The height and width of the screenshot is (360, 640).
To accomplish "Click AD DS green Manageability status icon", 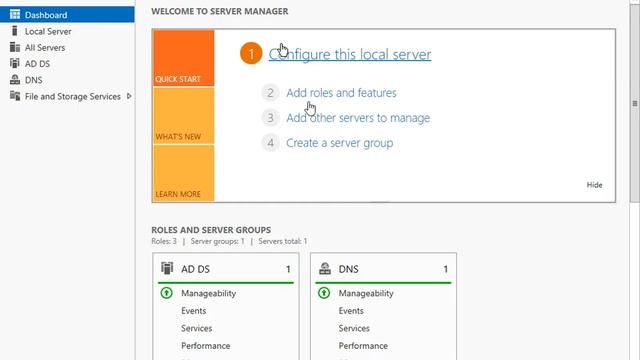I will (x=166, y=293).
